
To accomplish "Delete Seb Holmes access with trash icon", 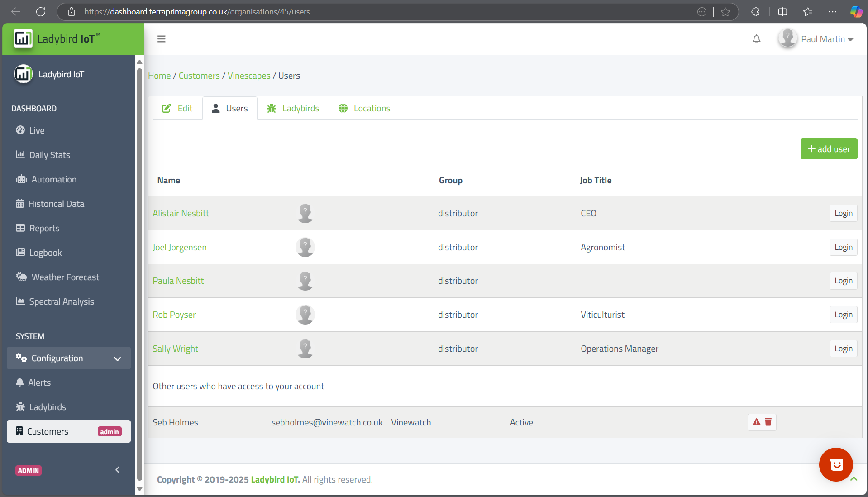I will (x=768, y=422).
